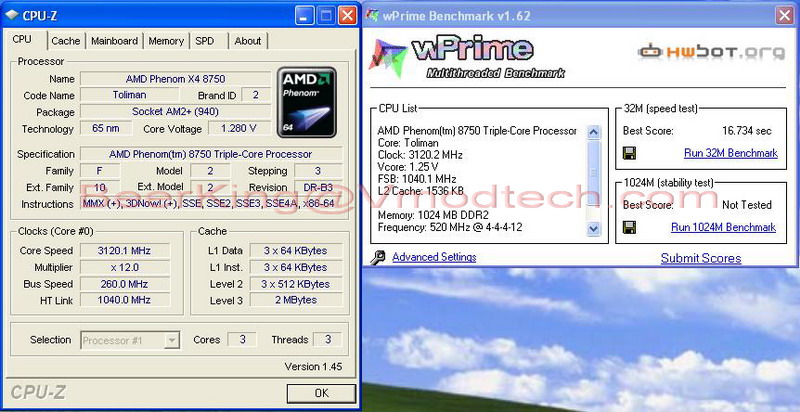This screenshot has height=412, width=800.
Task: Click the Cores count field
Action: click(x=242, y=340)
